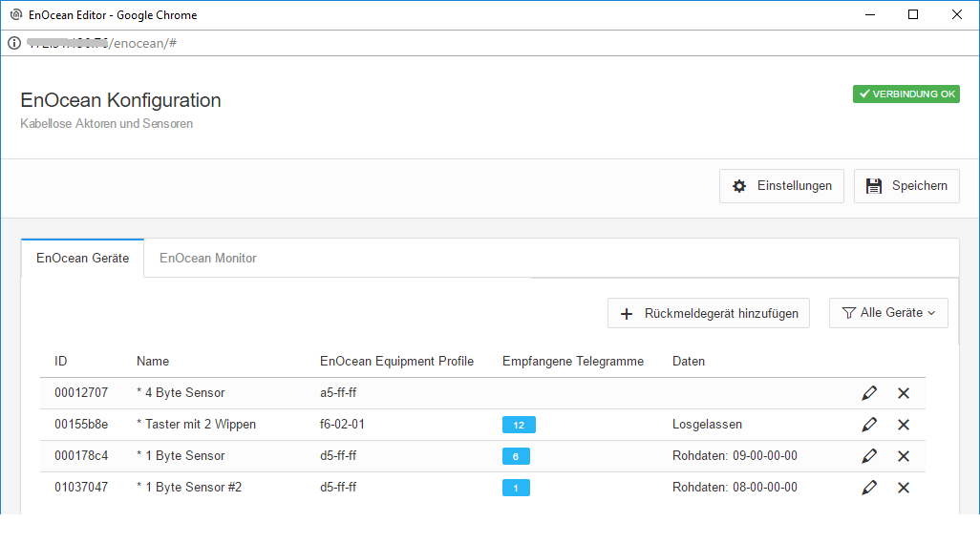Select device ID 00155b8e
Viewport: 980px width, 543px height.
pos(81,425)
